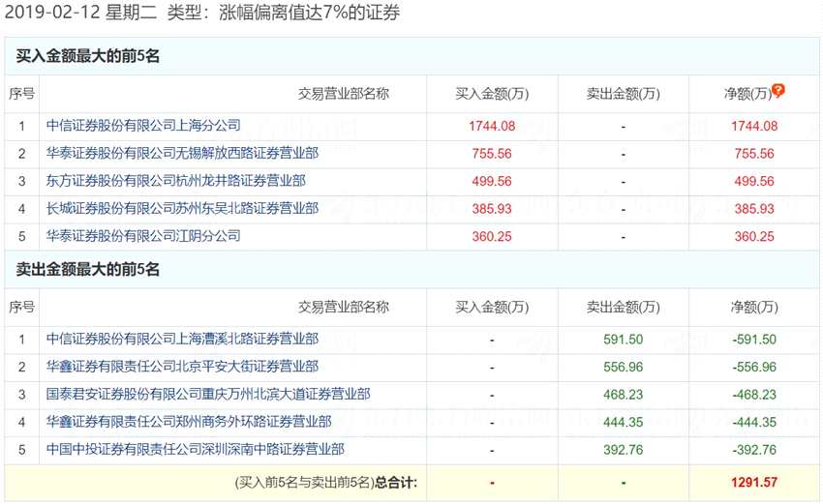
Task: Click sell amount 591.50 cell
Action: coord(623,340)
